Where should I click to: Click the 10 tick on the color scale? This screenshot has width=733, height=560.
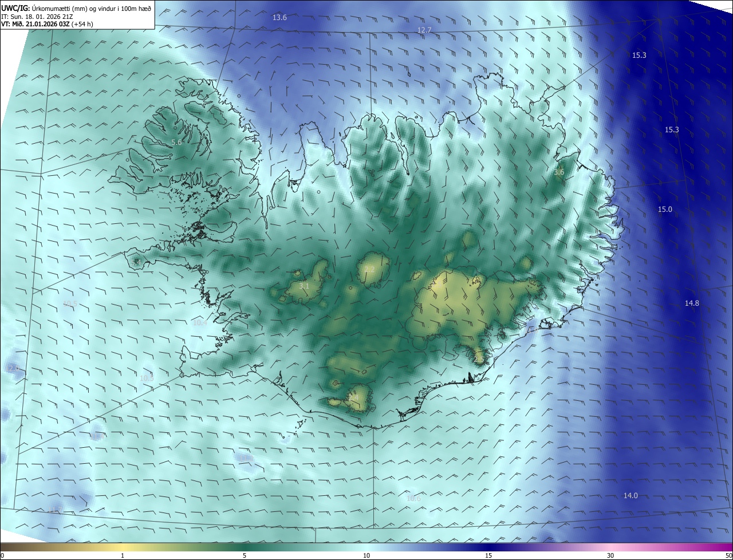pyautogui.click(x=366, y=556)
